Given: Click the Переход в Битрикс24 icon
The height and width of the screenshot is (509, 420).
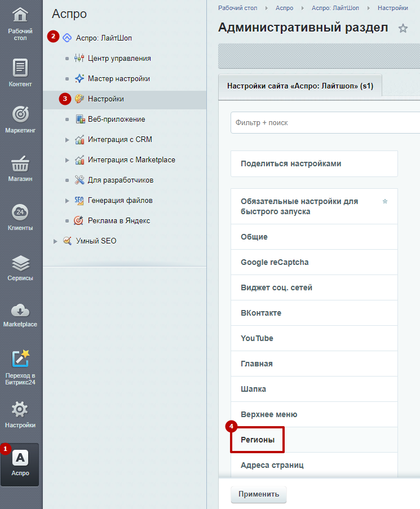Looking at the screenshot, I should [x=20, y=358].
